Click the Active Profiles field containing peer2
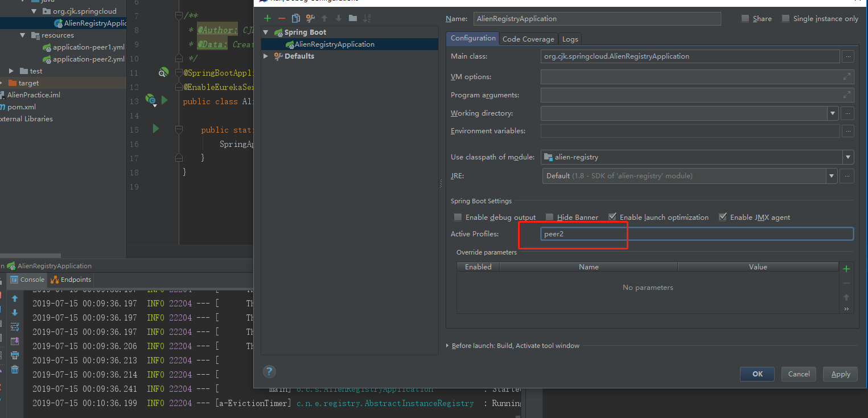This screenshot has width=868, height=418. click(x=697, y=234)
